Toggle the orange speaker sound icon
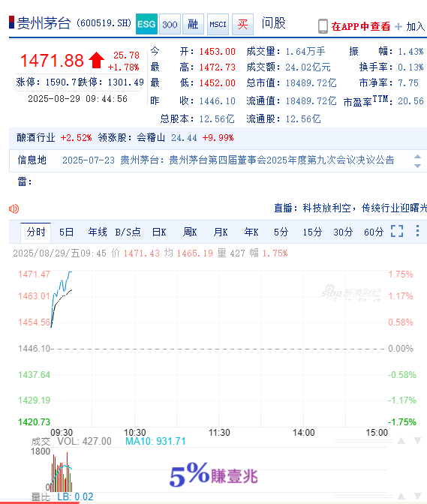Viewport: 427px width, 504px height. [14, 209]
